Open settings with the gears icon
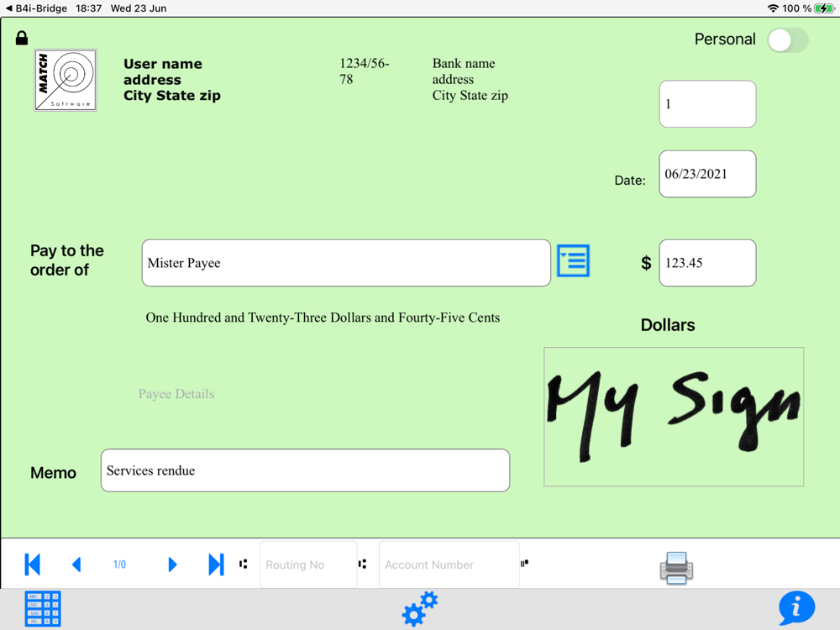 tap(419, 608)
